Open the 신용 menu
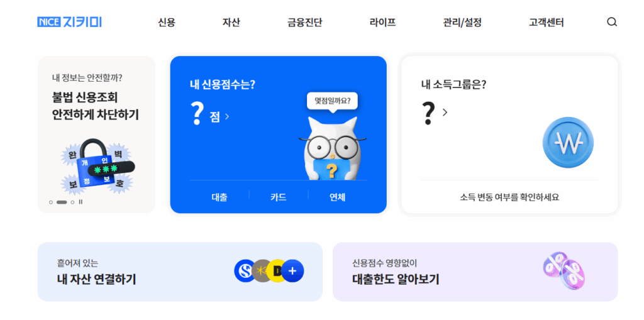644x320 pixels. coord(167,23)
